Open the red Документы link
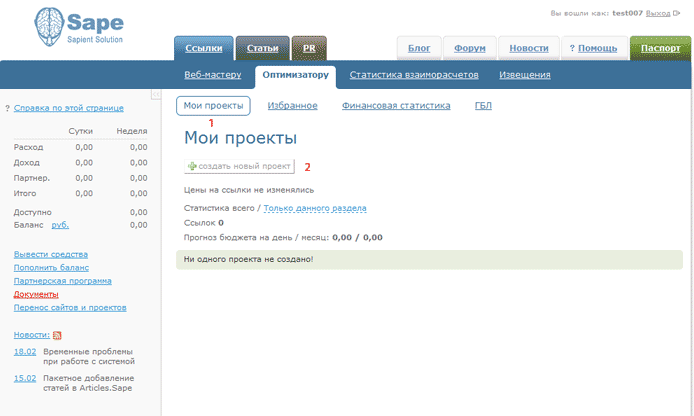The width and height of the screenshot is (694, 416). [36, 294]
